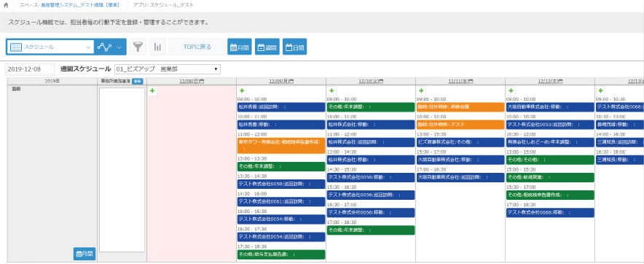
Task: Click the table list icon beside スケジュール
Action: coord(15,47)
